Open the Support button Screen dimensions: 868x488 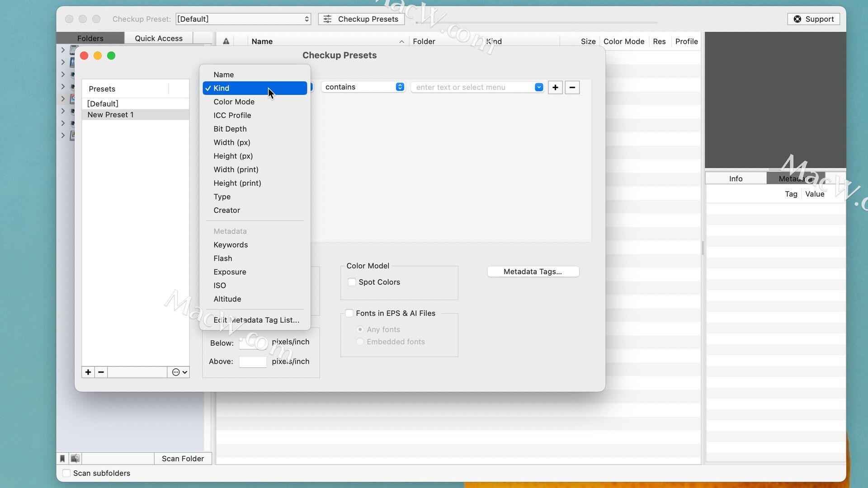[814, 19]
